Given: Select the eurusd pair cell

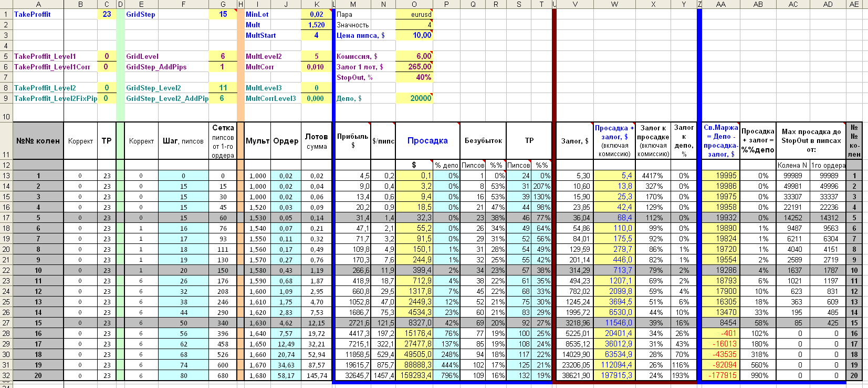Looking at the screenshot, I should (414, 14).
